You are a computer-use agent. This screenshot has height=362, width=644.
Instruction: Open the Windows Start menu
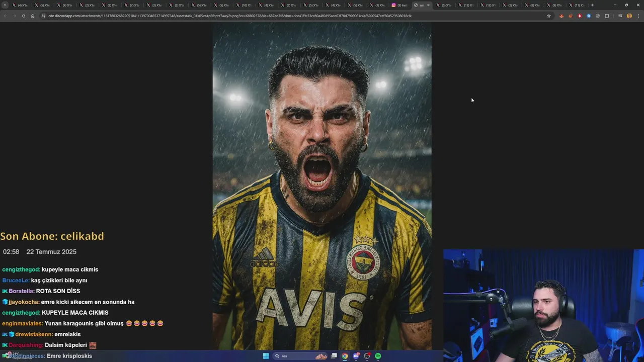266,356
